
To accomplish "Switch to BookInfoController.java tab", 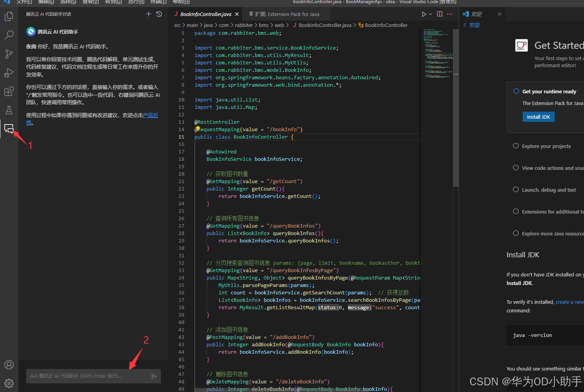I will [205, 14].
